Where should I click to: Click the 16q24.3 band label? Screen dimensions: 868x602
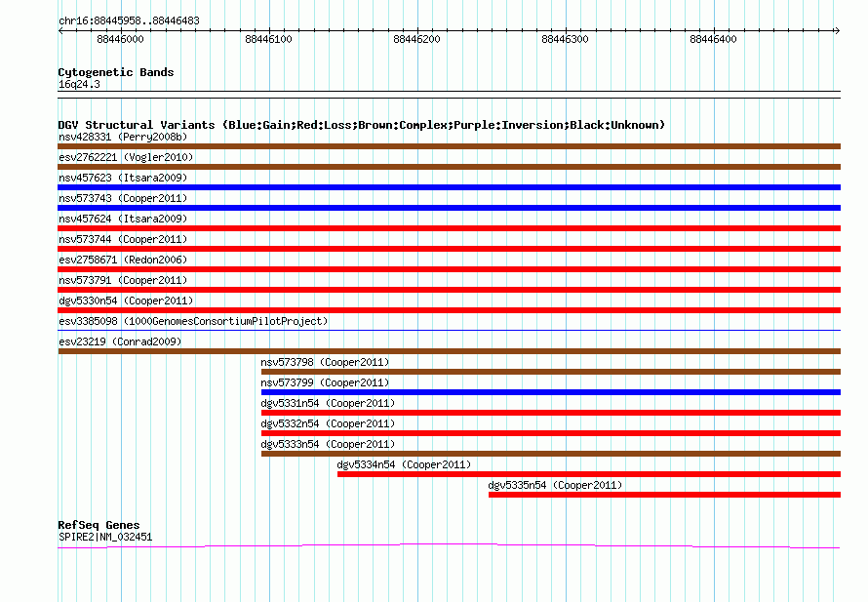click(x=79, y=84)
